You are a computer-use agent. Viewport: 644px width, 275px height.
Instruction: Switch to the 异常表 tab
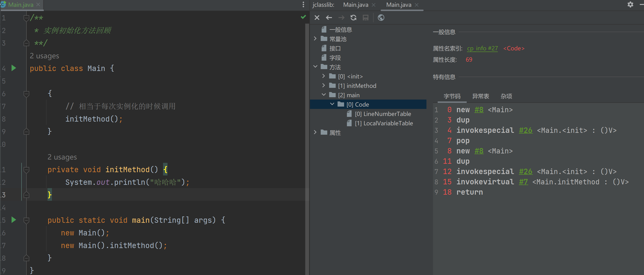coord(480,96)
